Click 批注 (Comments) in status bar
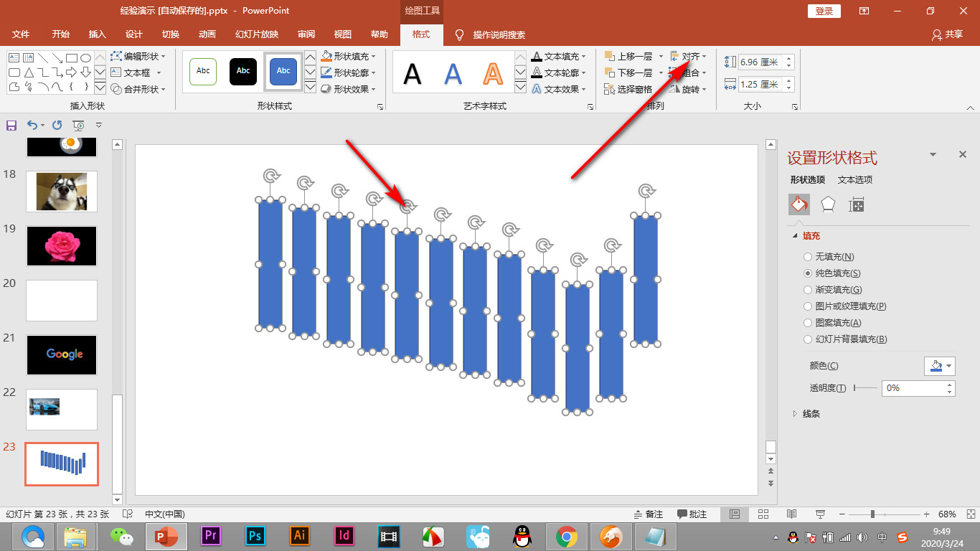Image resolution: width=980 pixels, height=551 pixels. 692,514
